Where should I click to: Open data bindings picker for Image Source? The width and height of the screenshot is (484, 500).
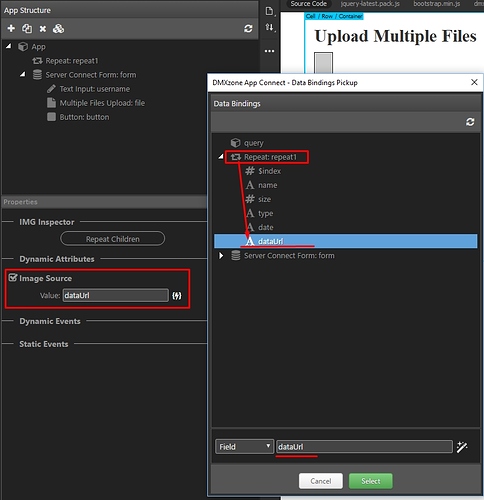click(x=177, y=296)
